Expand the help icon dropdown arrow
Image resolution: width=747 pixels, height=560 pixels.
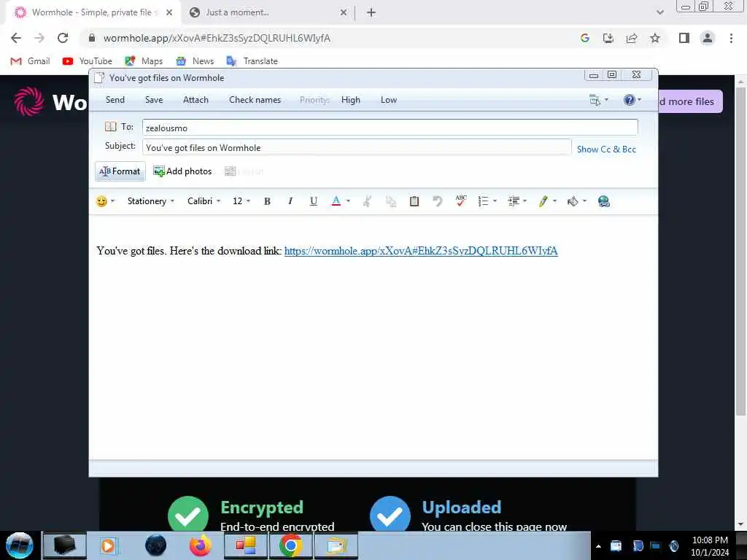click(639, 100)
